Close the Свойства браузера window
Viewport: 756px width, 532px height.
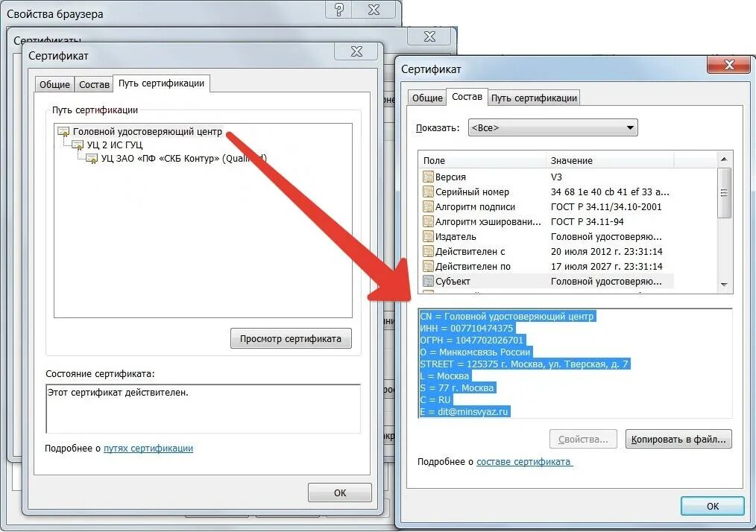click(374, 9)
